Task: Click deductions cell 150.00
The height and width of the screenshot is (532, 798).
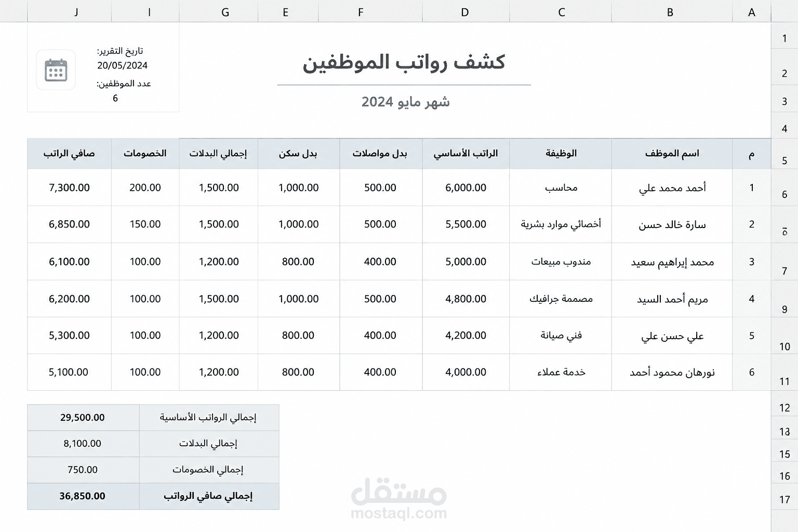Action: pos(145,224)
